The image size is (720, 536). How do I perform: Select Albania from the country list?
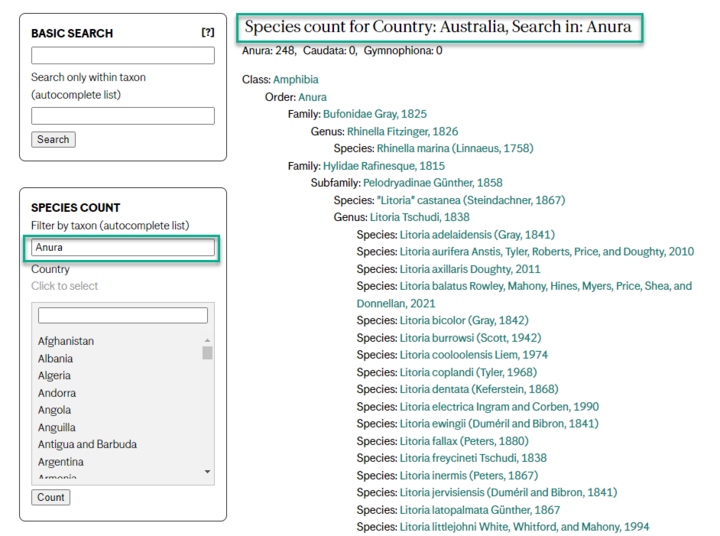(x=55, y=358)
